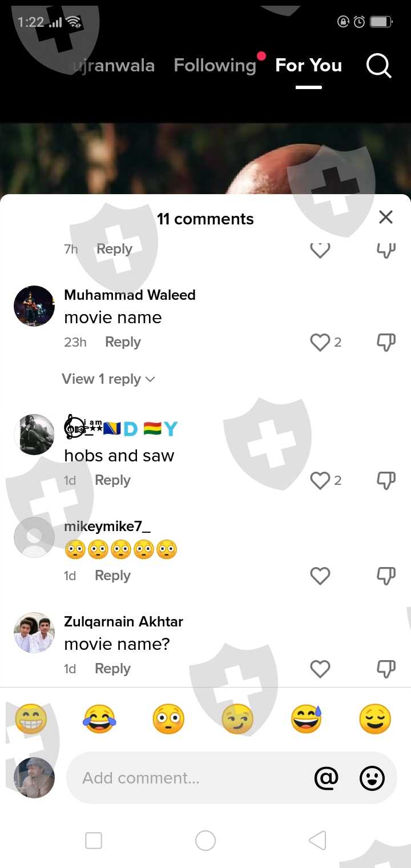This screenshot has height=868, width=411.
Task: Insert the flushed face quick emoji
Action: tap(168, 719)
